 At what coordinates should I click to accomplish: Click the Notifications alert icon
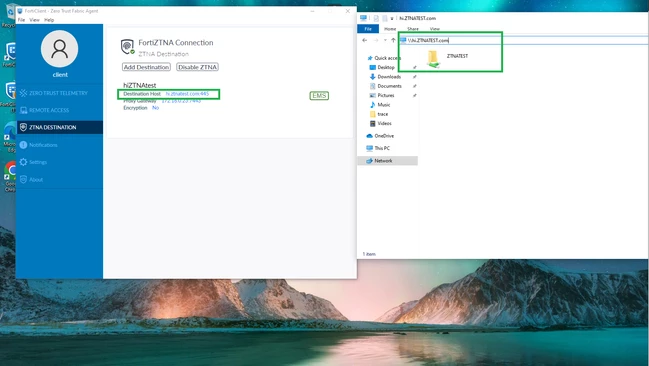23,145
